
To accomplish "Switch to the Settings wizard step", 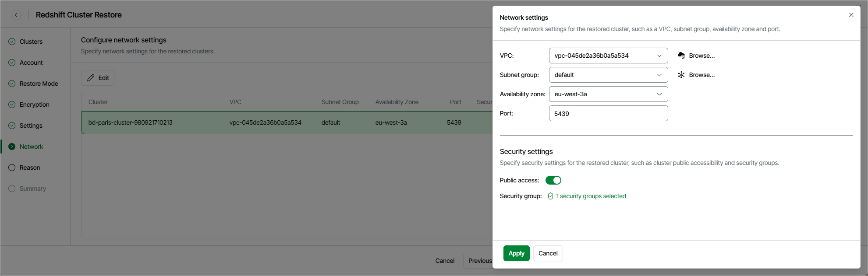I will 31,126.
